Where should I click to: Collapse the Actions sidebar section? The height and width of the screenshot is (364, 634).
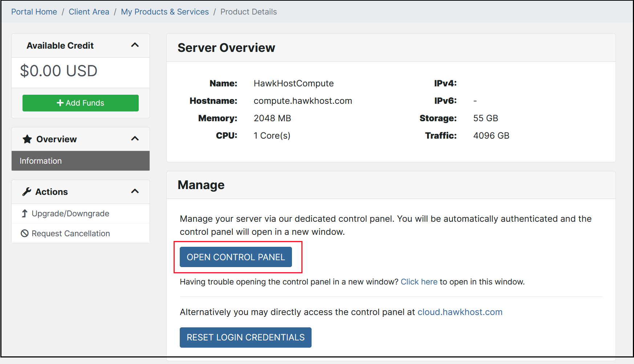coord(135,192)
